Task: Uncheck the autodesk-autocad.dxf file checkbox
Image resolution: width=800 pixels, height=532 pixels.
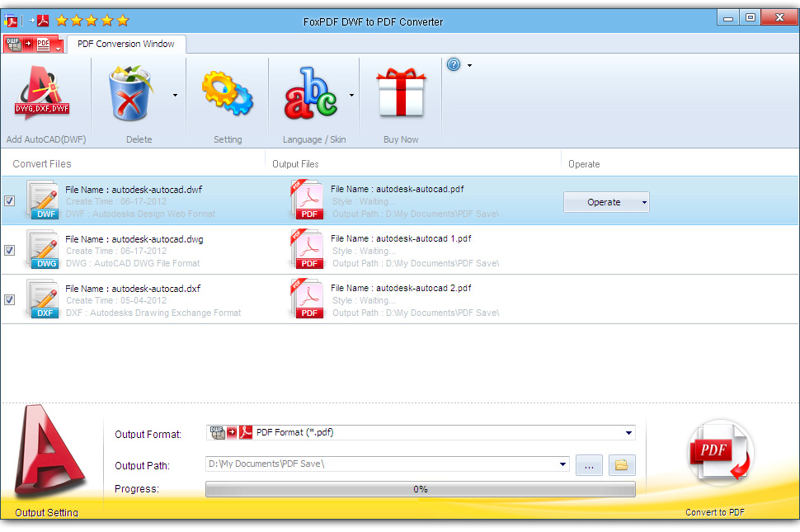Action: tap(9, 299)
